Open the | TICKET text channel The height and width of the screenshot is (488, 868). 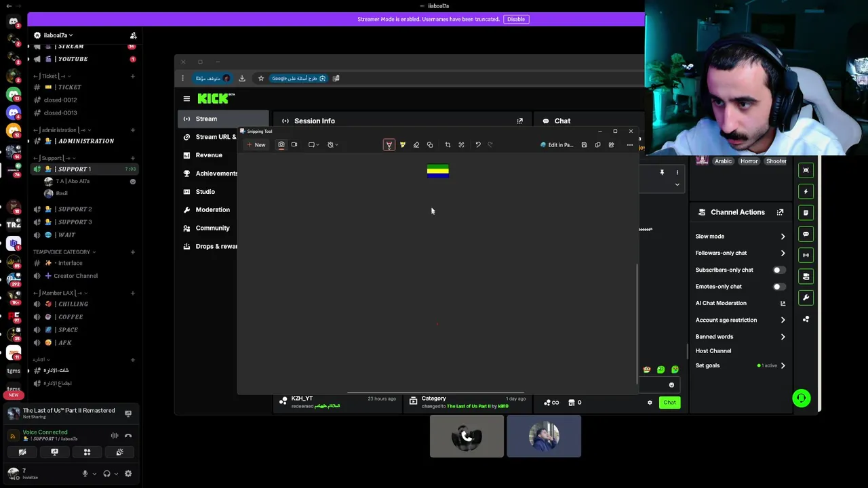62,87
